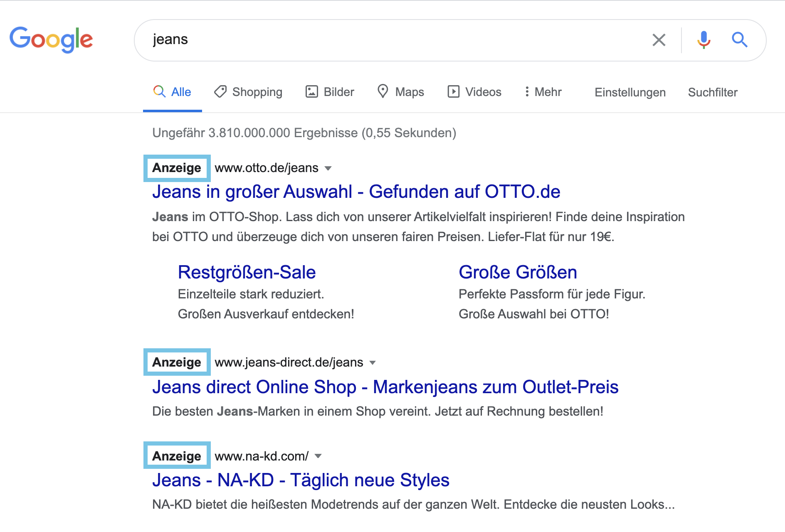Open 'Jeans direct Online Shop' result
Viewport: 785px width, 532px height.
point(385,387)
